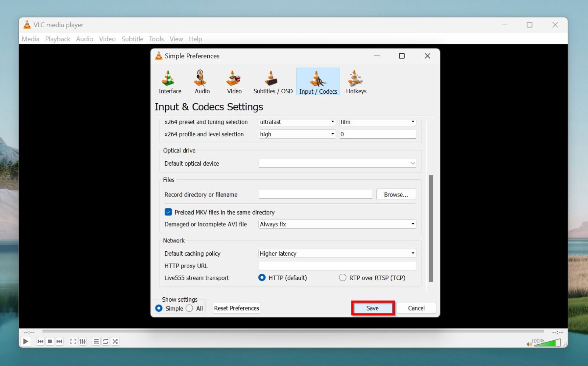
Task: Open the Video settings section
Action: pos(234,82)
